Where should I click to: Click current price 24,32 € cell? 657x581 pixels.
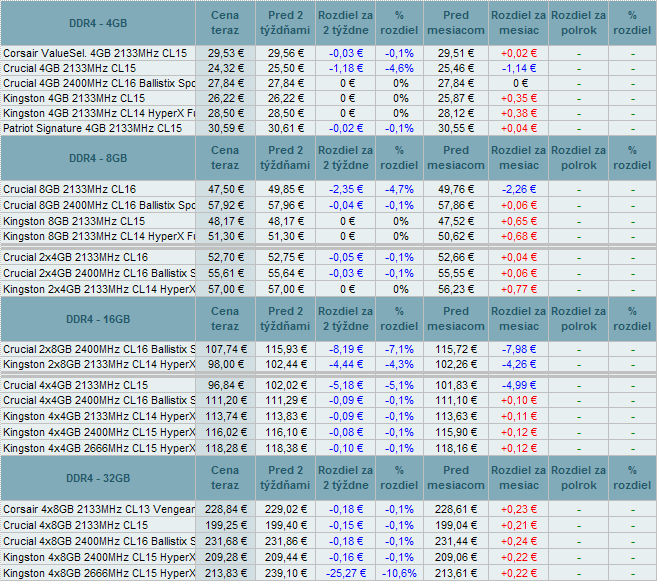(226, 68)
